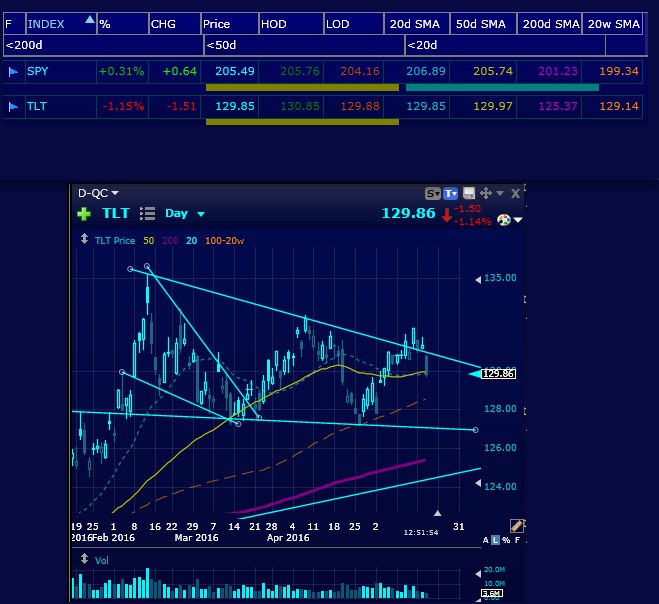Open the ruler drawing tools icon
The width and height of the screenshot is (659, 604).
click(x=517, y=525)
